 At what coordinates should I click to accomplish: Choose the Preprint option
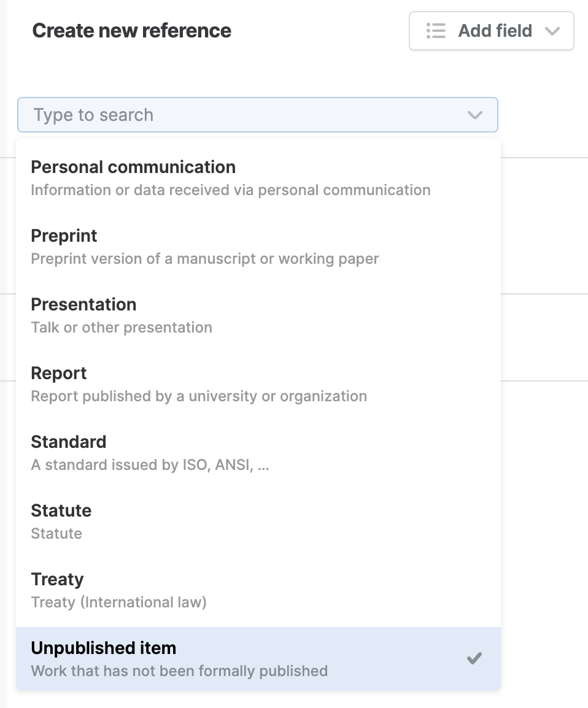(x=64, y=236)
